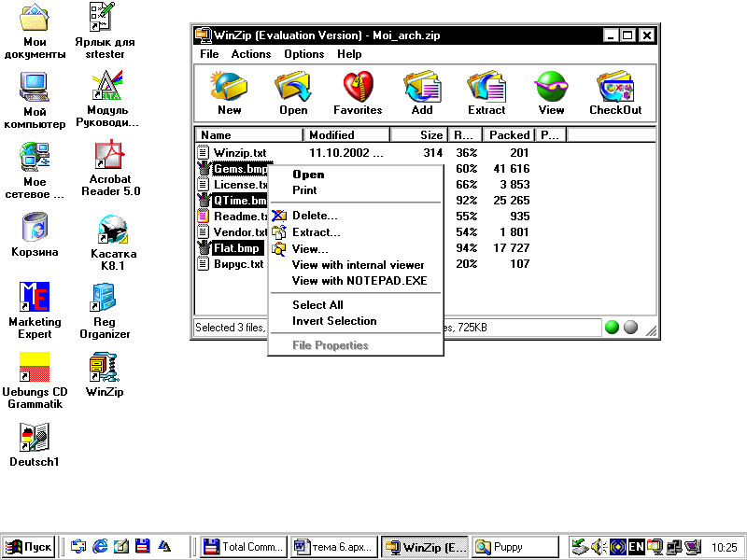
Task: Choose Open in the context menu
Action: [x=356, y=175]
